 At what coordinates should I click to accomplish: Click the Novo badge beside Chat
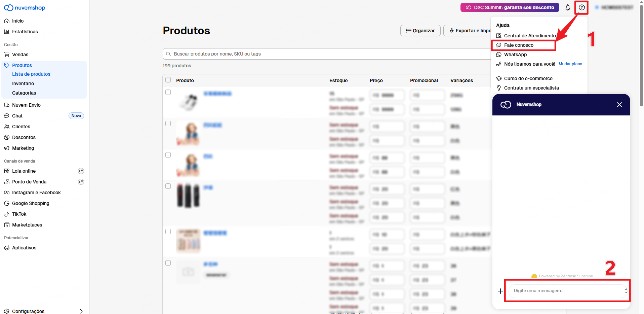point(76,116)
